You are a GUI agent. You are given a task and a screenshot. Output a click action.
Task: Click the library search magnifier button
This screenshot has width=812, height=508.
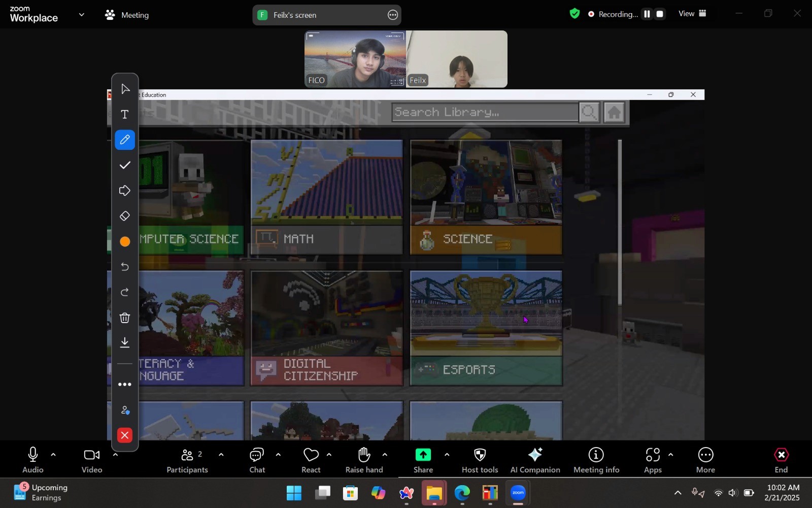[x=589, y=112]
